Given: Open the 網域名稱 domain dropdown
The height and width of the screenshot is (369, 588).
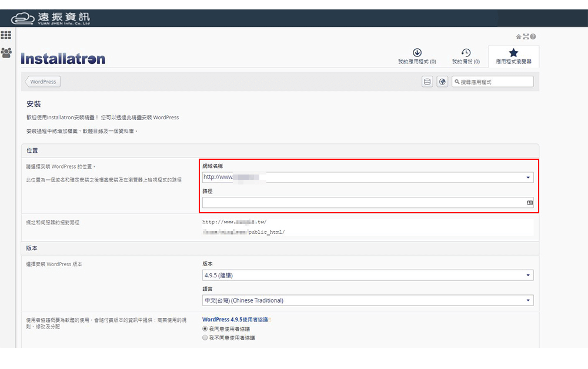Looking at the screenshot, I should coord(368,177).
